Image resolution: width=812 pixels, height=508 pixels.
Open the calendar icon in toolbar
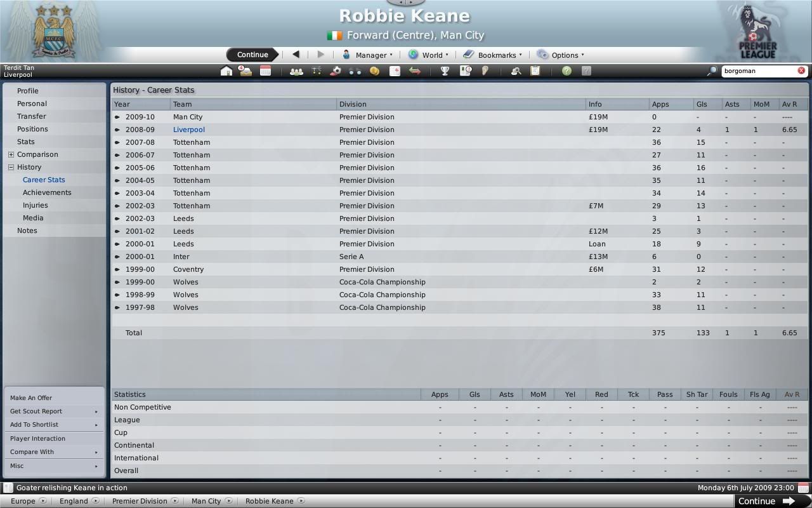265,71
